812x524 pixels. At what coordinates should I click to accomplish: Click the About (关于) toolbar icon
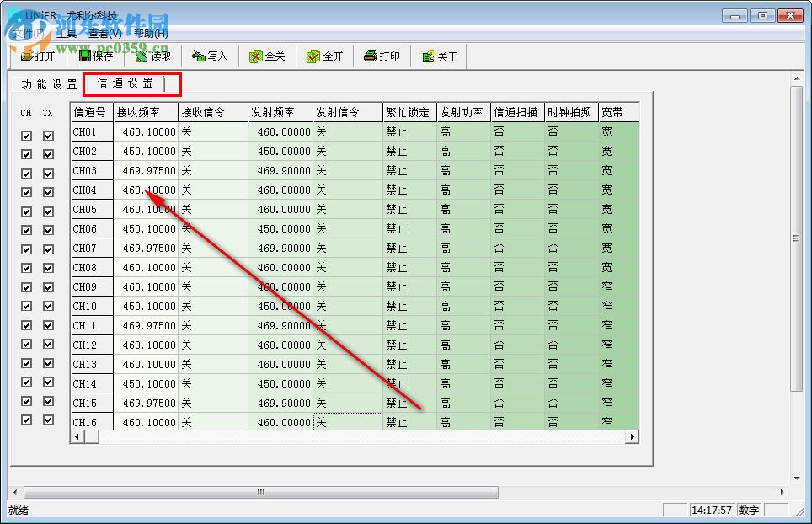click(441, 56)
